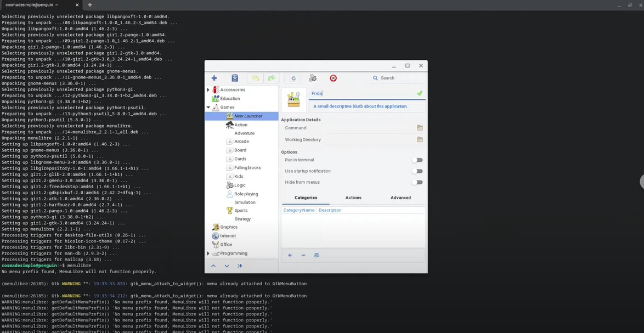The height and width of the screenshot is (333, 644).
Task: Move launcher down with down chevron
Action: (227, 266)
